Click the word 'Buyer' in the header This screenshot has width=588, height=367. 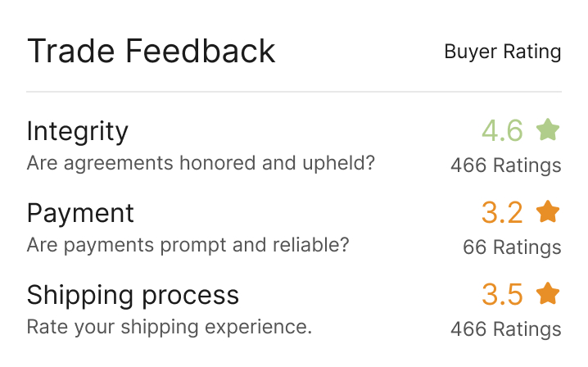[470, 52]
